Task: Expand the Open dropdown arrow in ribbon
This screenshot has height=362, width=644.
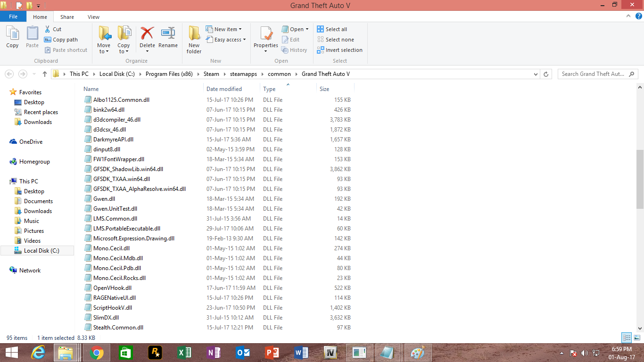Action: [x=307, y=29]
